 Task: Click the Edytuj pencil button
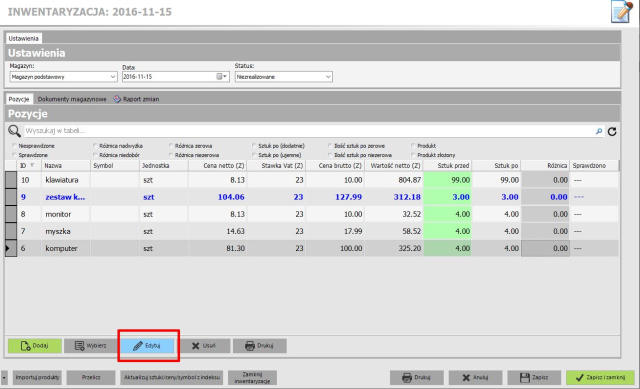(x=147, y=346)
